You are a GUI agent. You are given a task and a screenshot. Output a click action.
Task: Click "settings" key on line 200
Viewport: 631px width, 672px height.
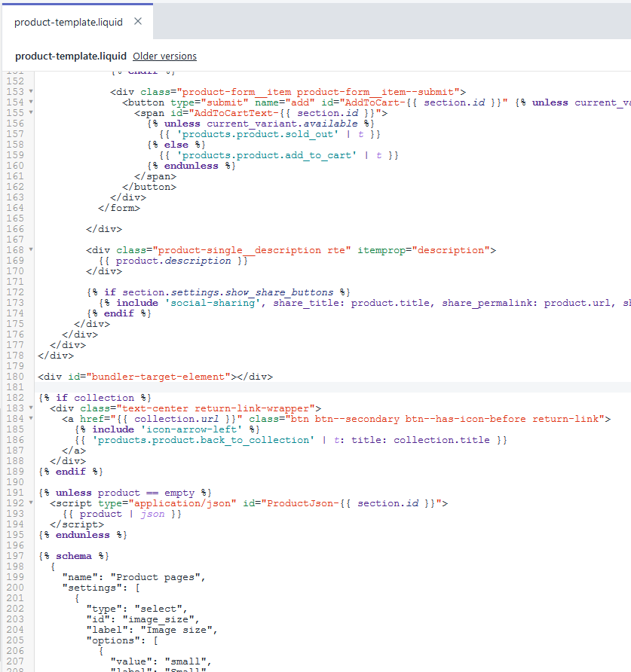92,588
